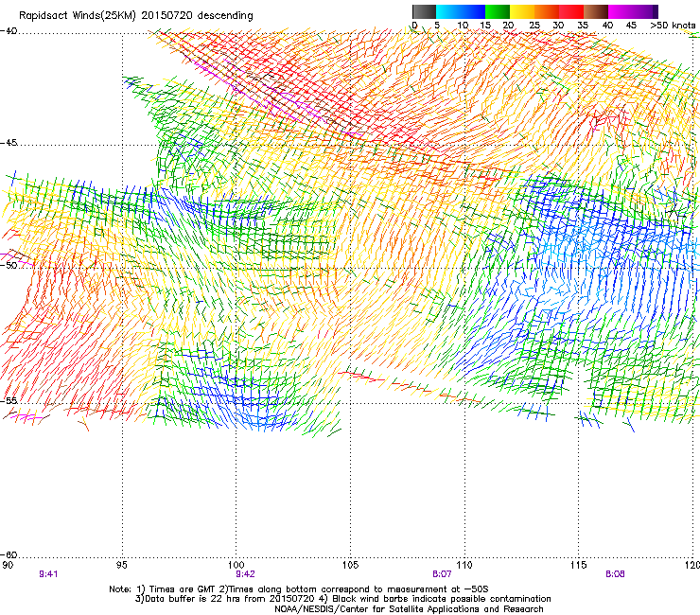Screen dimensions: 700x615
Task: Click the NOAA/NESDIS credit line
Action: (x=409, y=609)
